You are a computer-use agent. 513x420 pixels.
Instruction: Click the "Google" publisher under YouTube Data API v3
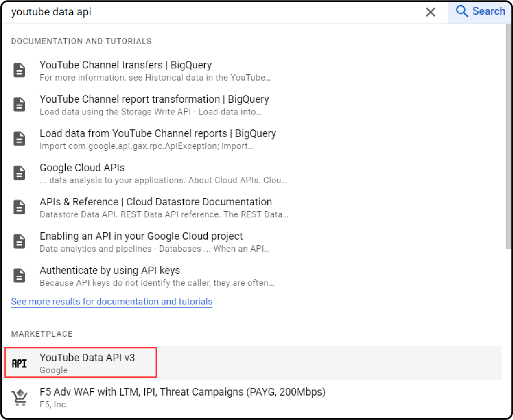(x=54, y=370)
